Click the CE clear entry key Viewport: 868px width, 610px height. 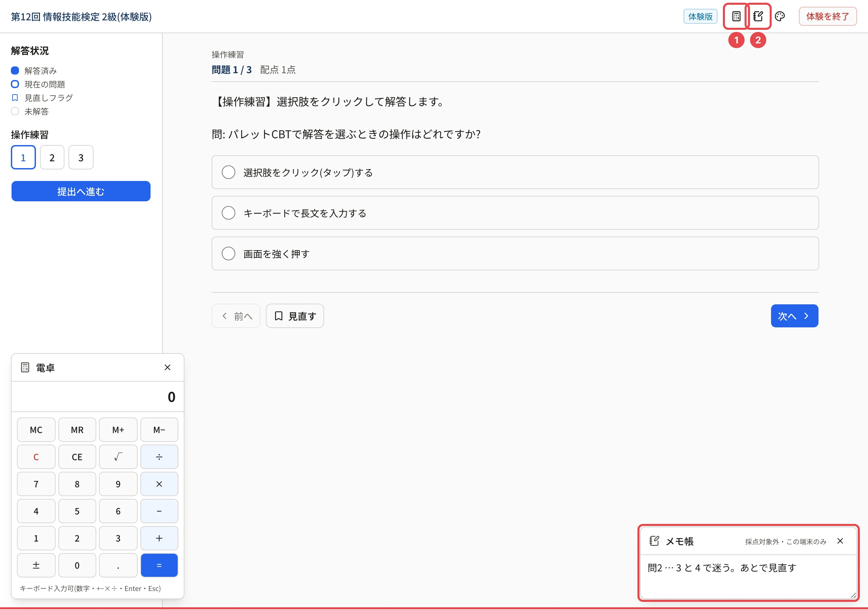coord(77,456)
